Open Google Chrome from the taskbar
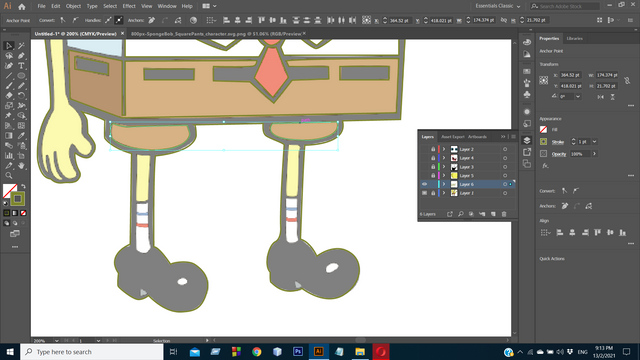The image size is (640, 360). point(257,352)
